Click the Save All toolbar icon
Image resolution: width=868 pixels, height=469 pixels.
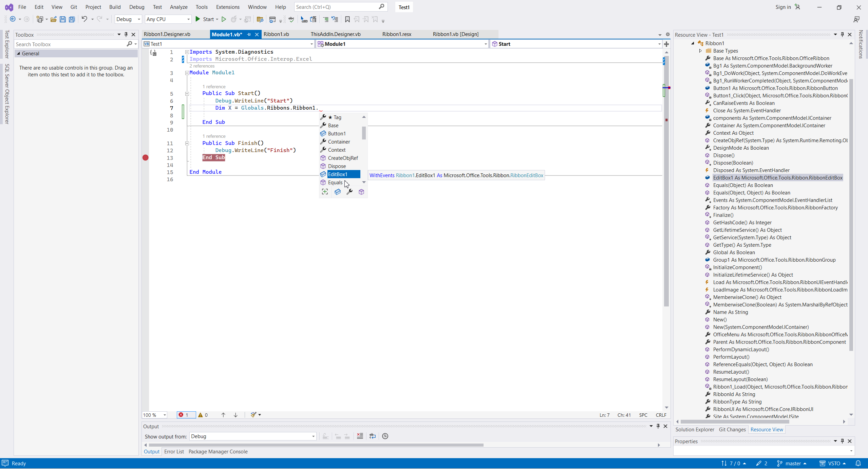72,19
